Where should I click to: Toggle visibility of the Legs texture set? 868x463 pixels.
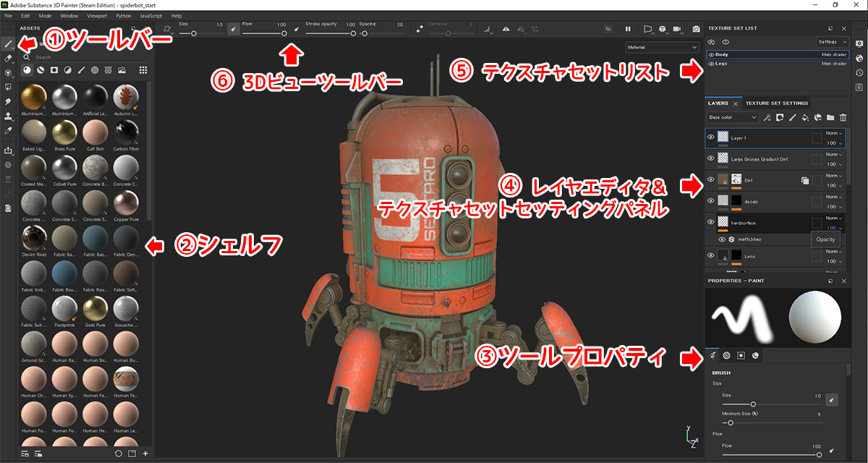[711, 64]
